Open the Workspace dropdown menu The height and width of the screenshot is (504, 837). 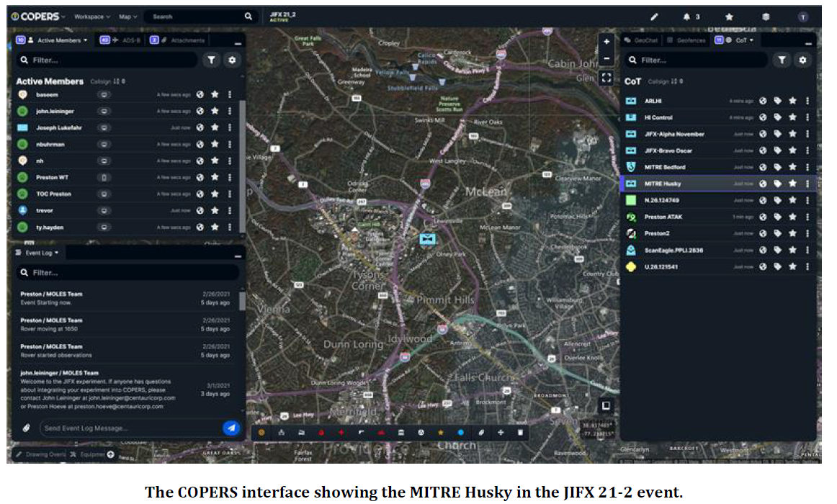click(x=91, y=17)
